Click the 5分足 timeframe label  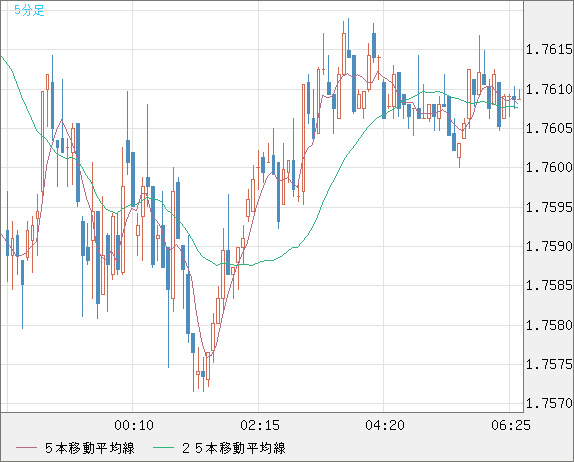click(x=29, y=10)
